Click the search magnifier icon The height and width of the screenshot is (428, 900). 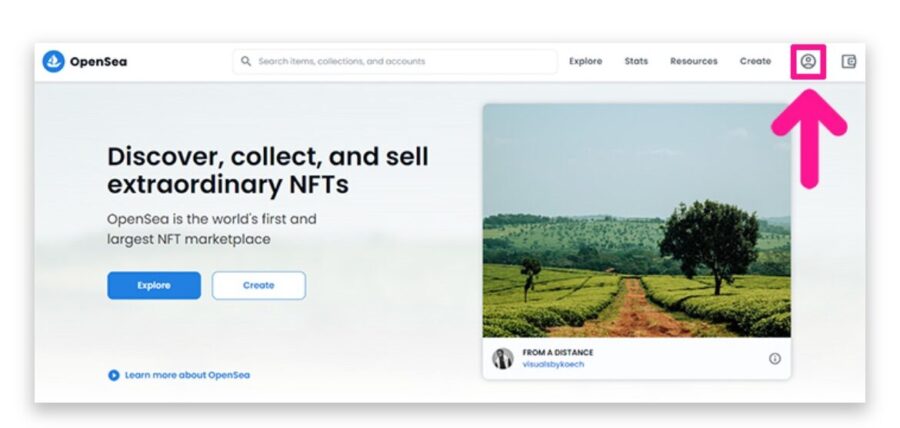pyautogui.click(x=246, y=61)
